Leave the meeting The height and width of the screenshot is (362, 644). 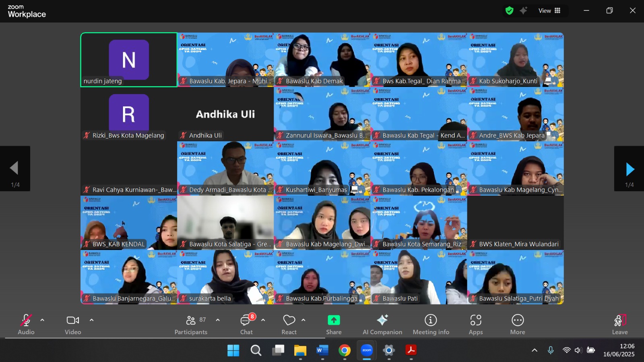pyautogui.click(x=620, y=324)
